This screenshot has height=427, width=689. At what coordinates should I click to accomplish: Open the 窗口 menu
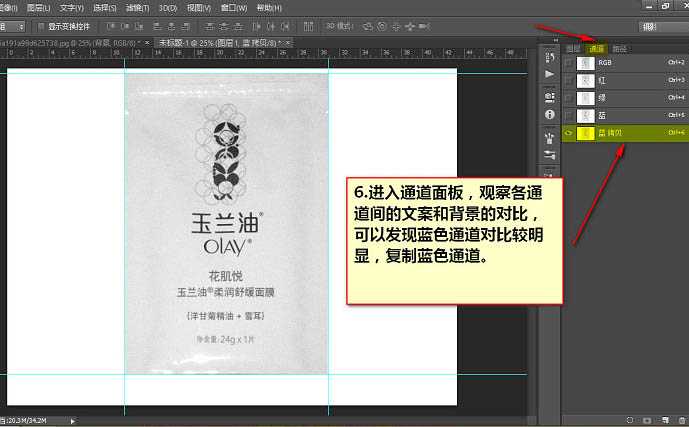[x=235, y=7]
